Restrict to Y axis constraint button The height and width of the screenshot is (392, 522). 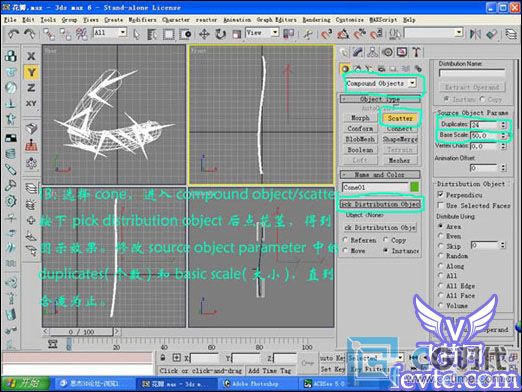pyautogui.click(x=31, y=72)
